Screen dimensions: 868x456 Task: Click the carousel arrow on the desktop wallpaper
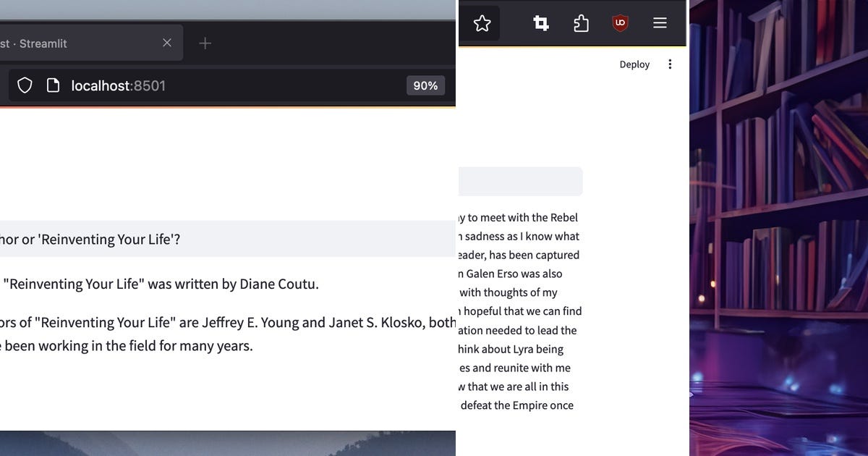point(691,395)
